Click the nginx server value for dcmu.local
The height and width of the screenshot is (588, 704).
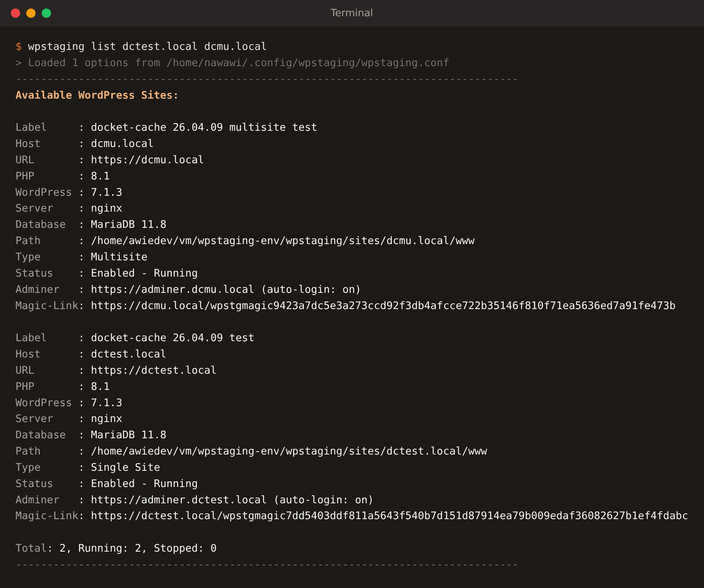click(107, 208)
